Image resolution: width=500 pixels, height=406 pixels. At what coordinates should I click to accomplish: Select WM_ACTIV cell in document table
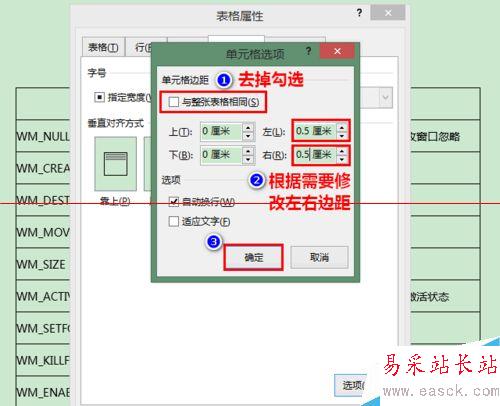click(43, 296)
